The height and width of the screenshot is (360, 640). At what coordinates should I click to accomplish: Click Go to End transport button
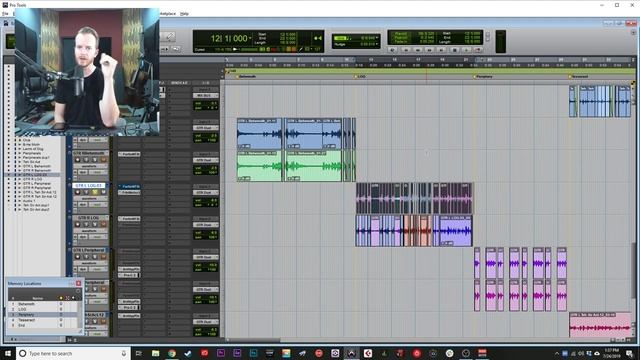click(441, 50)
